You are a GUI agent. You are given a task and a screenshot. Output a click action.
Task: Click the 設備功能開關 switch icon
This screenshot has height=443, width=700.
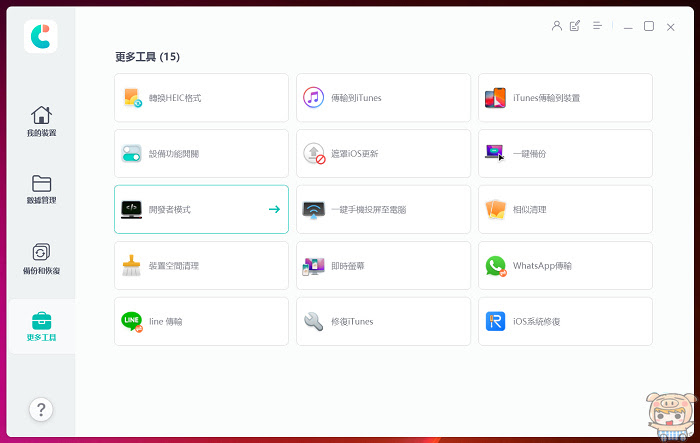[x=131, y=154]
